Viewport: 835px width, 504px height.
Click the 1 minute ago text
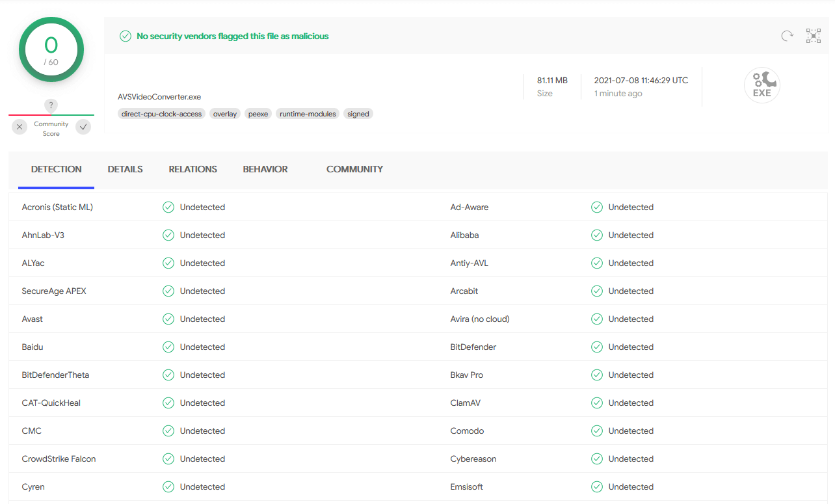618,94
